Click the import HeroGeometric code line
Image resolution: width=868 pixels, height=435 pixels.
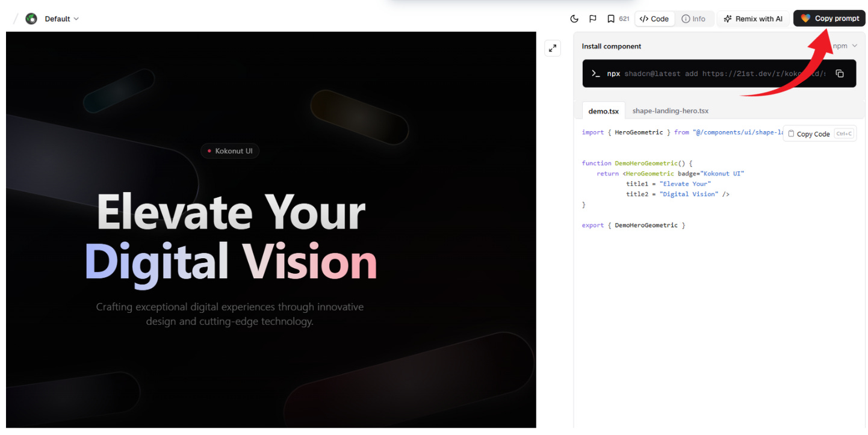point(683,132)
